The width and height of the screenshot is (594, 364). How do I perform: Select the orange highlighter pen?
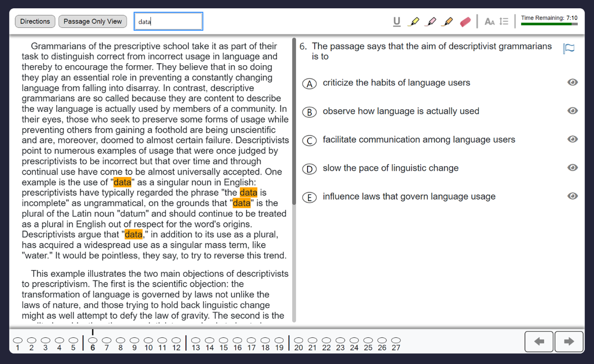tap(447, 21)
